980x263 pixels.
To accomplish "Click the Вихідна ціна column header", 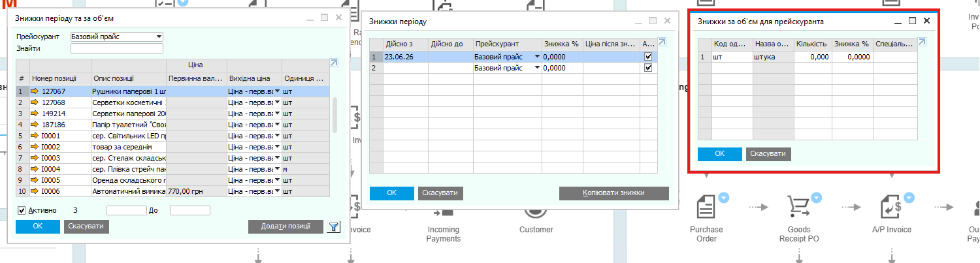I will pyautogui.click(x=254, y=78).
